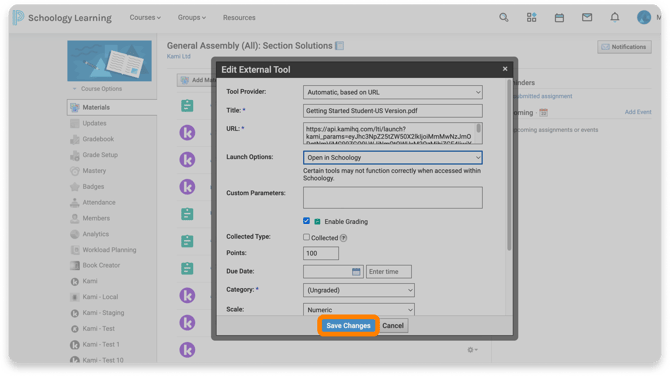
Task: Click the Workload Planning icon
Action: click(x=75, y=250)
